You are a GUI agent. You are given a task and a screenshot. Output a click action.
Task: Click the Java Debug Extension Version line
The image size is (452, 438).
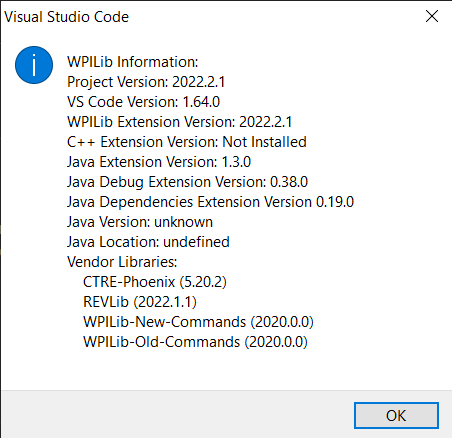(x=187, y=182)
